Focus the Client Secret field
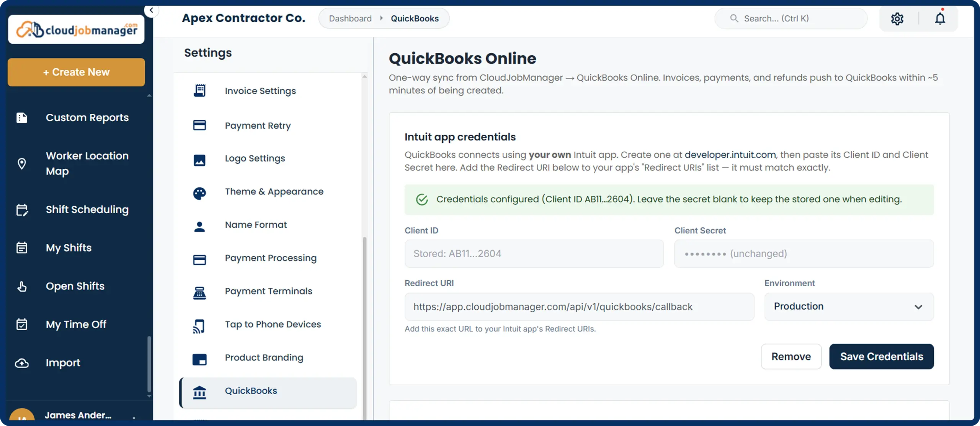This screenshot has height=426, width=980. [x=804, y=253]
